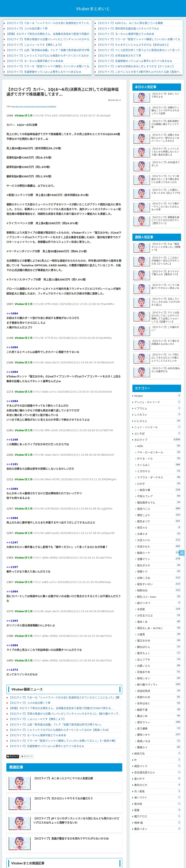Open 浜岡の下っ端はこういうの popular article thumbnail
Viewport: 186px width, 868px height.
[142, 111]
